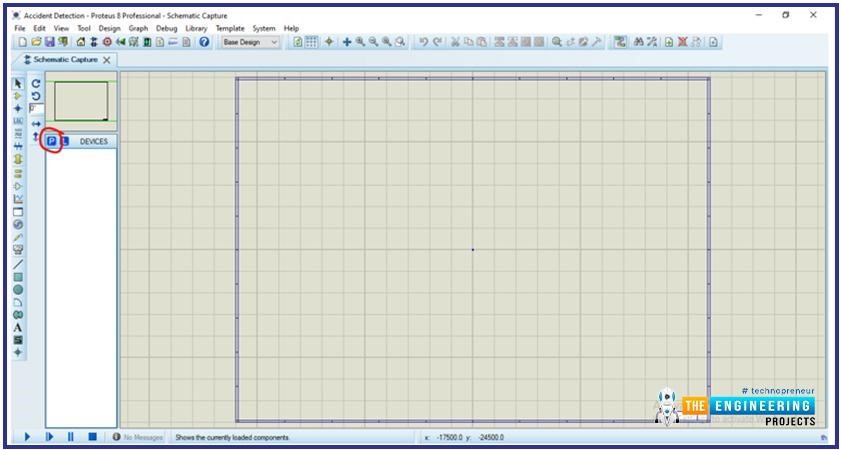Open the Graph menu
This screenshot has width=842, height=450.
[x=138, y=28]
